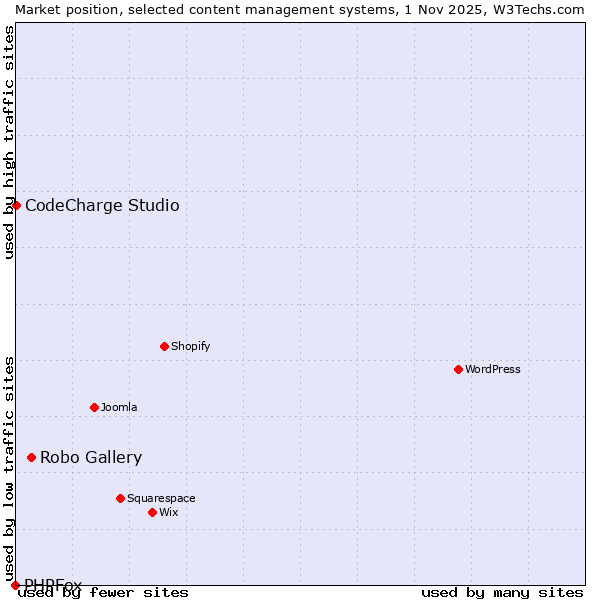Viewport: 600px width, 600px height.
Task: Click the CodeCharge Studio red data point
Action: [x=16, y=205]
